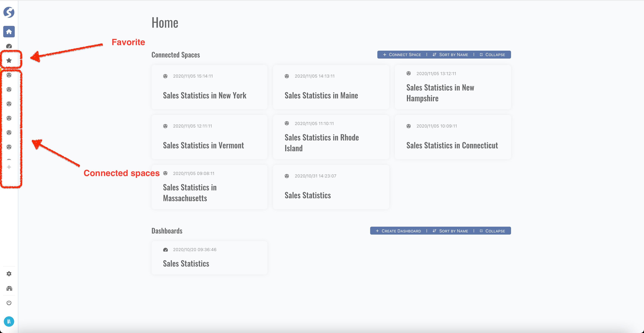Click the app logo in the sidebar
This screenshot has height=333, width=644.
coord(9,12)
